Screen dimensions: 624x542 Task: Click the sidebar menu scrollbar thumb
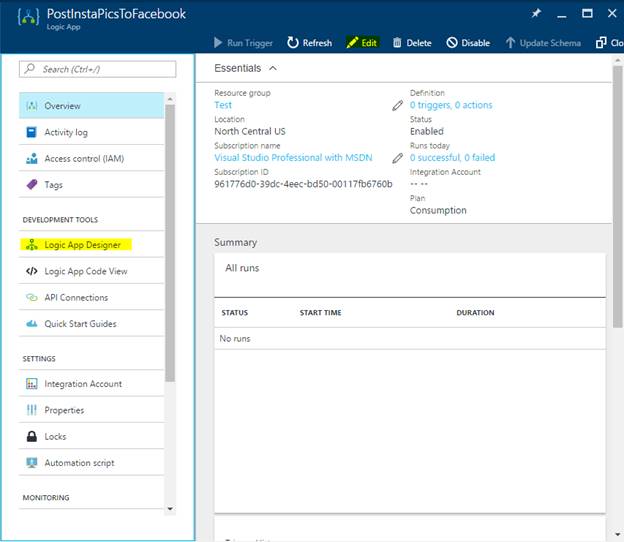coord(170,243)
